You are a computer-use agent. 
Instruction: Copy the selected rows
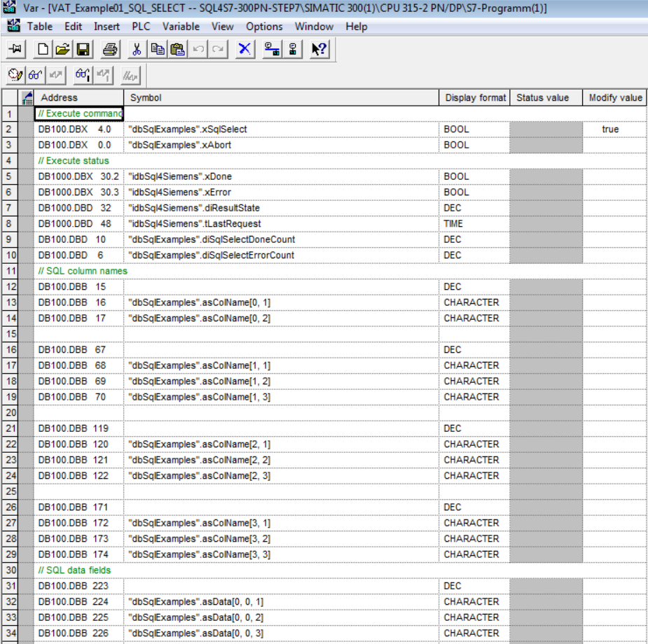[x=158, y=49]
